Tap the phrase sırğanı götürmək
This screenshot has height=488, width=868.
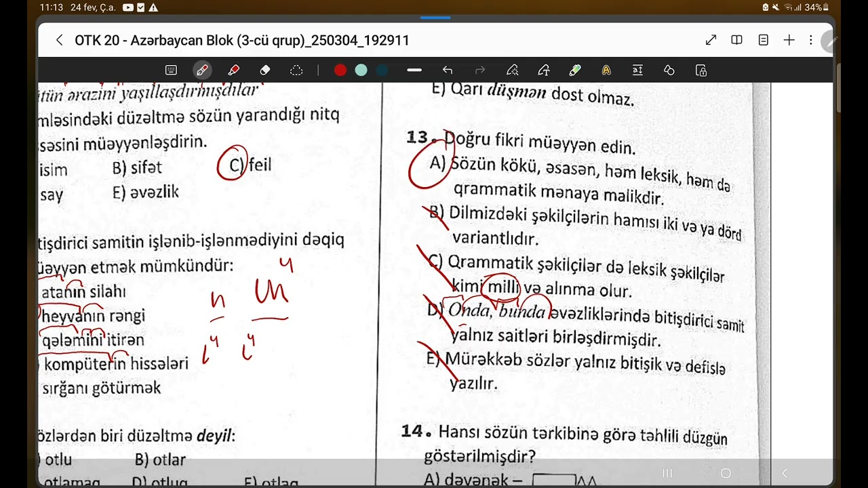[x=102, y=388]
